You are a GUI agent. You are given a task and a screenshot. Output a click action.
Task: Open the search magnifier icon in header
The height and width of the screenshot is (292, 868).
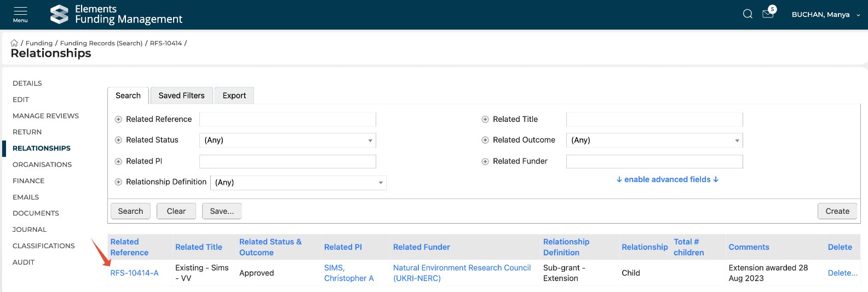pos(748,14)
